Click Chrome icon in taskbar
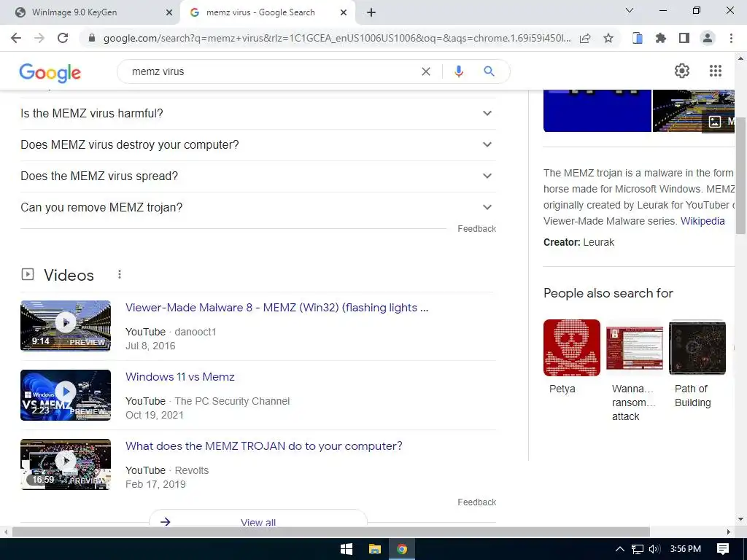747x560 pixels. click(x=402, y=549)
